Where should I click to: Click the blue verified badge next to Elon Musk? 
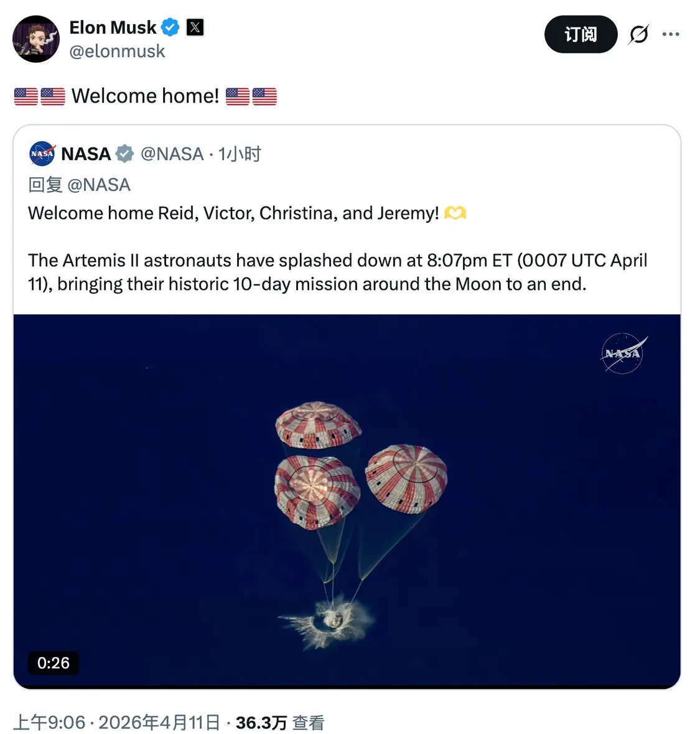170,27
